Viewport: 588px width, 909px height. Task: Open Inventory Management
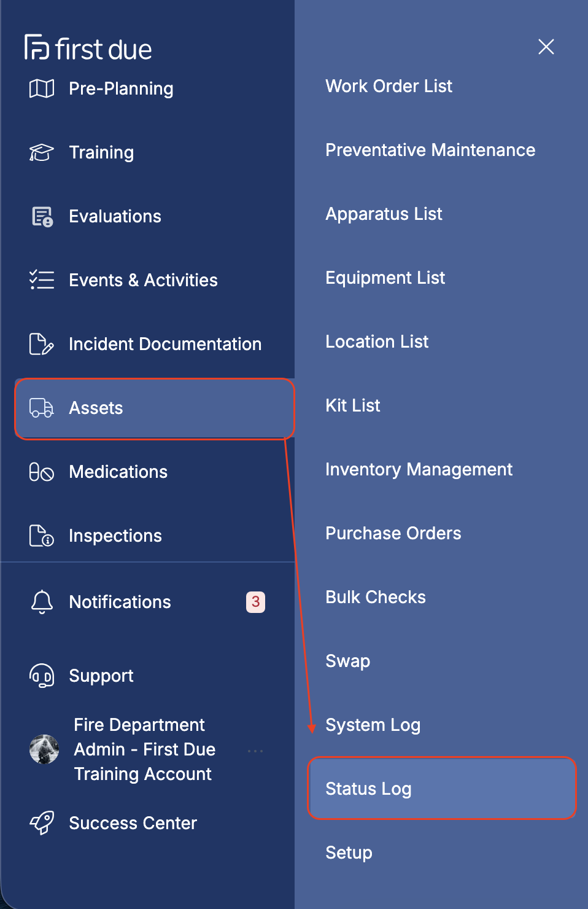[419, 469]
